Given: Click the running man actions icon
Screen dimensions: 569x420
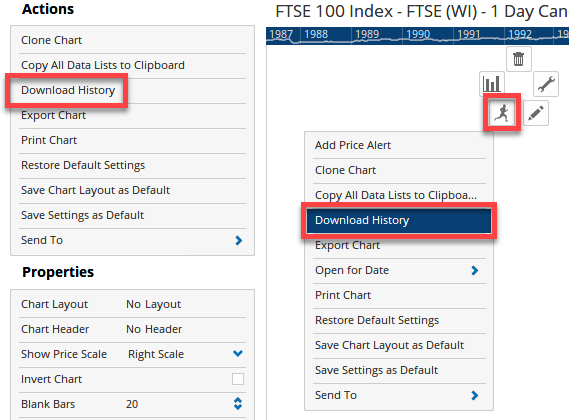Looking at the screenshot, I should coord(502,113).
